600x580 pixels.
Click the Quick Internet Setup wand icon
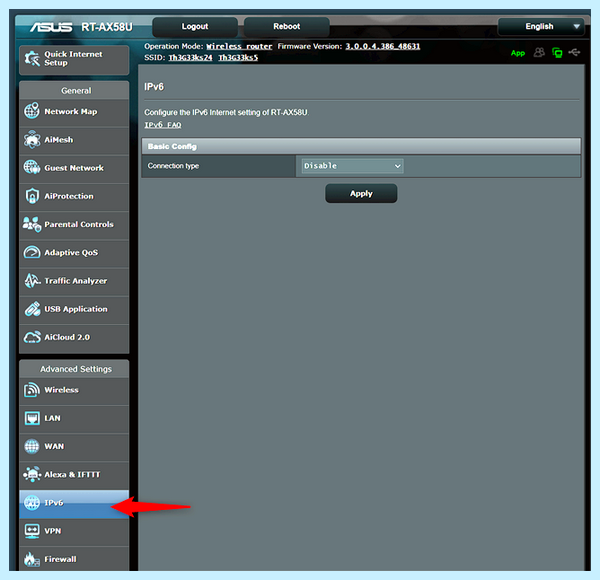pyautogui.click(x=32, y=59)
